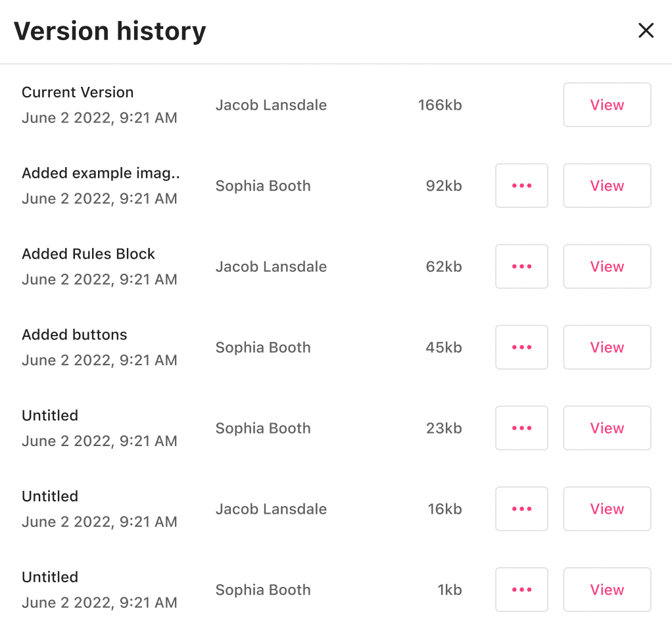The width and height of the screenshot is (672, 629).
Task: Click Jacob Lansdale in Current Version row
Action: click(271, 105)
